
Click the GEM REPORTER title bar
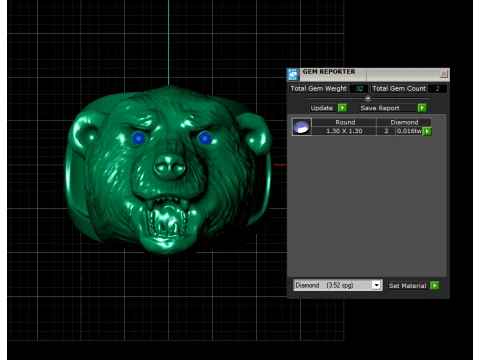(369, 74)
